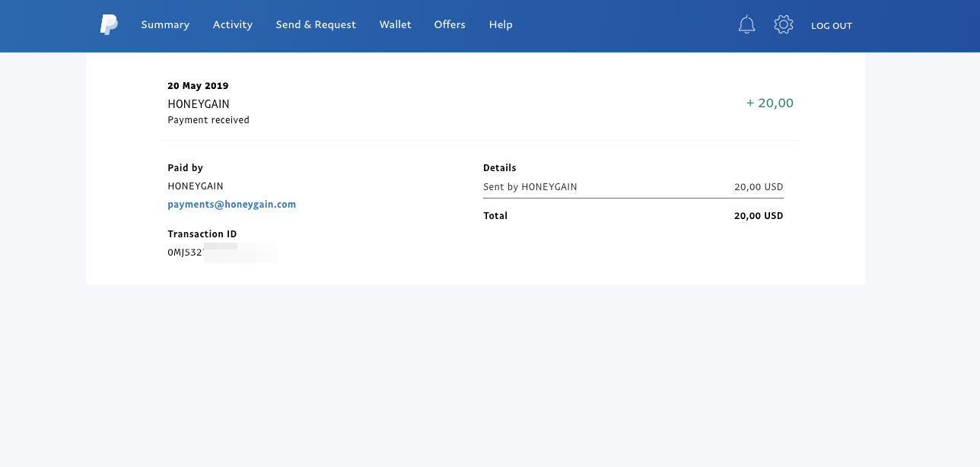The height and width of the screenshot is (467, 980).
Task: Open the Help menu item
Action: (501, 25)
